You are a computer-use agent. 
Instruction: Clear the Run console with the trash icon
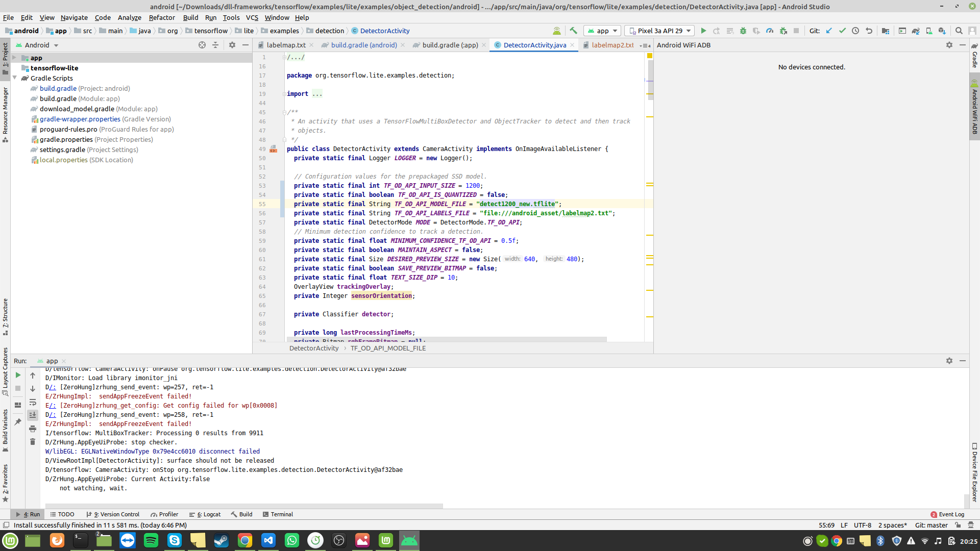33,441
